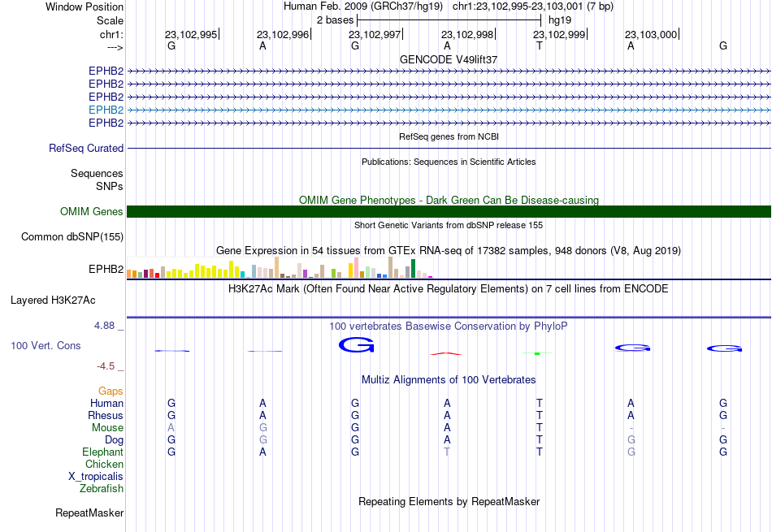Click the RefSeq genes from NCBI title
772x532 pixels.
click(449, 136)
